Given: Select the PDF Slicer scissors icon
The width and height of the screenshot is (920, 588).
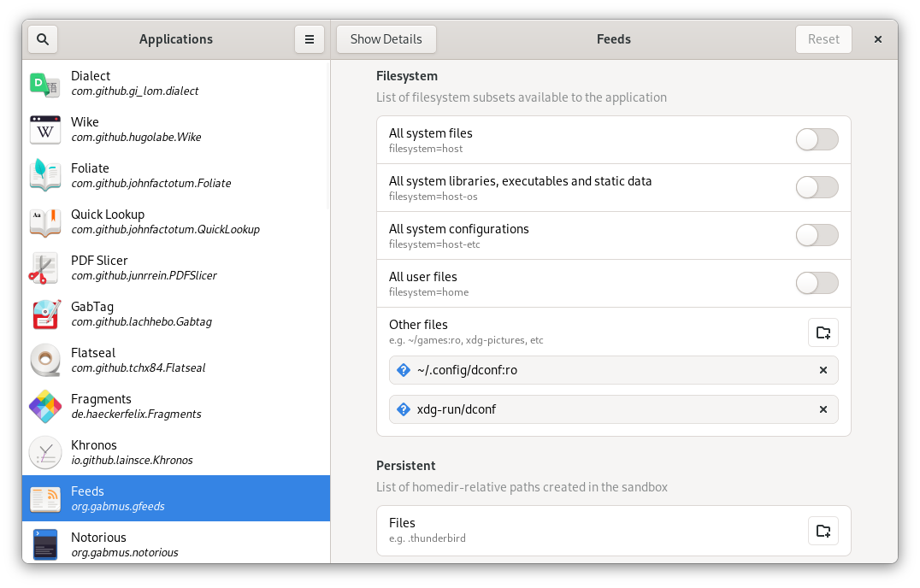Looking at the screenshot, I should (x=44, y=268).
